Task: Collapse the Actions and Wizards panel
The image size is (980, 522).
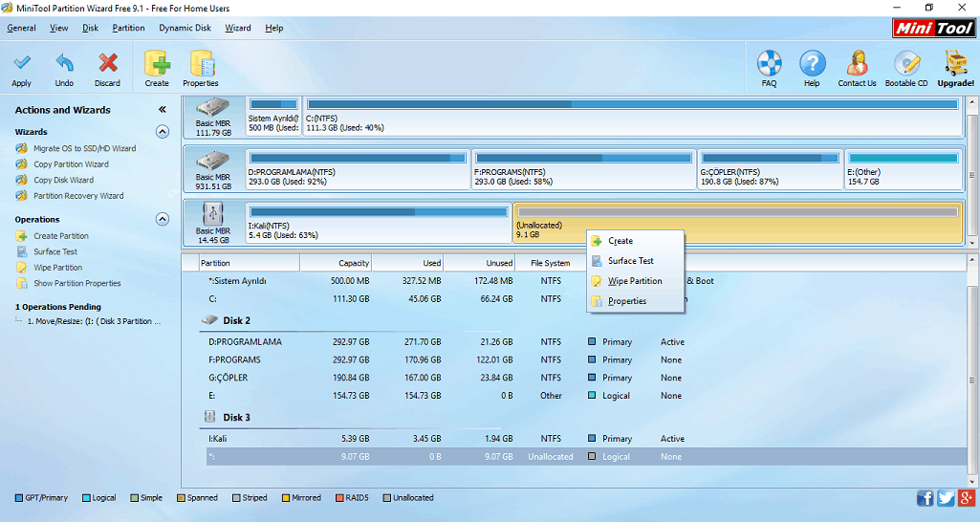Action: (163, 109)
